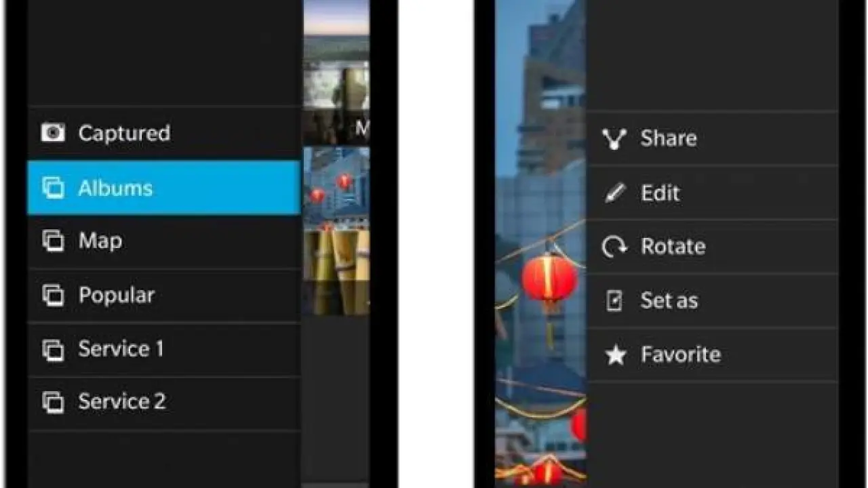Select Share in the action menu

[x=669, y=139]
